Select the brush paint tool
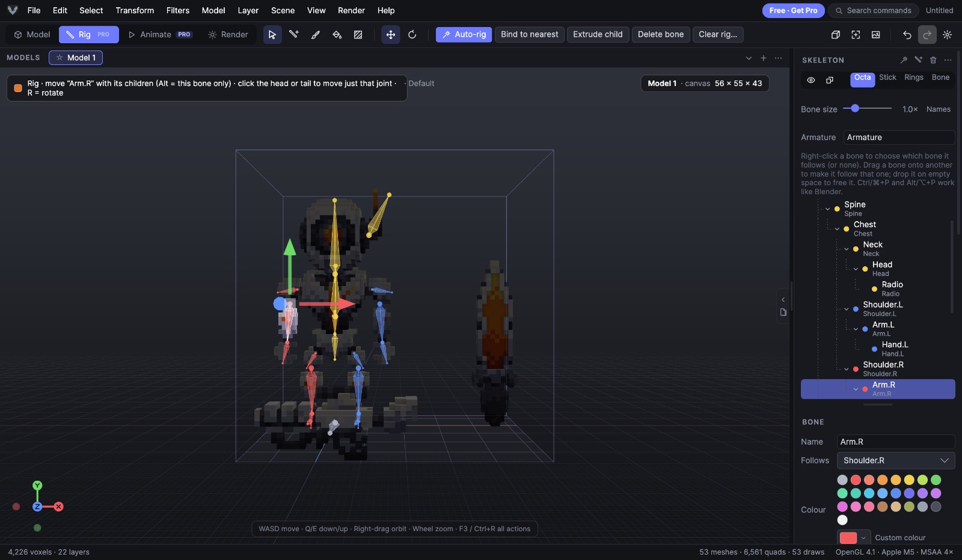This screenshot has height=560, width=962. point(315,35)
